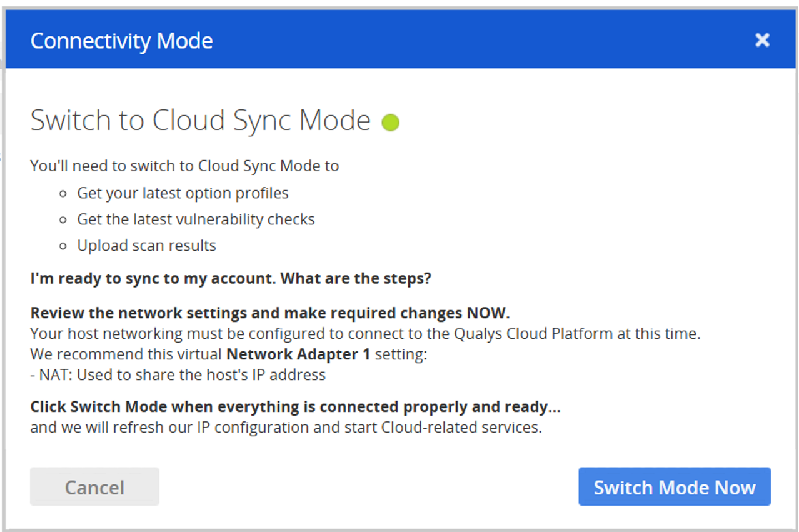Click the bullet beside option profiles
This screenshot has height=532, width=799.
point(63,194)
